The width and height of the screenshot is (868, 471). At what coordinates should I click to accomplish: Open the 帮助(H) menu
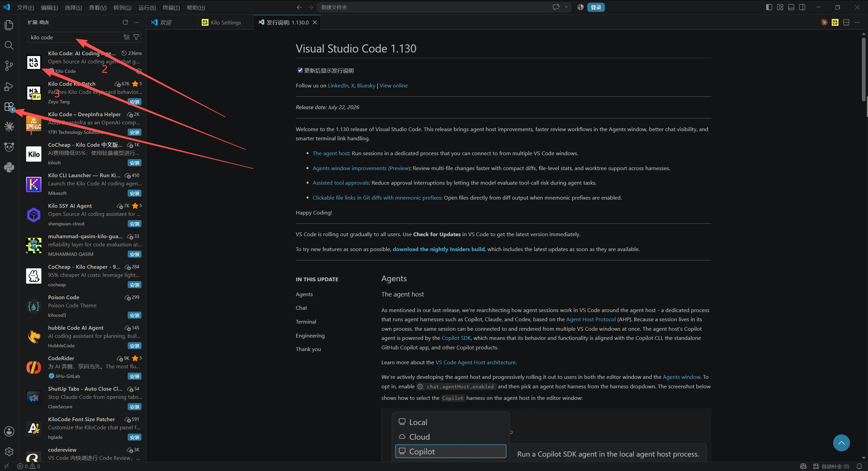[196, 7]
